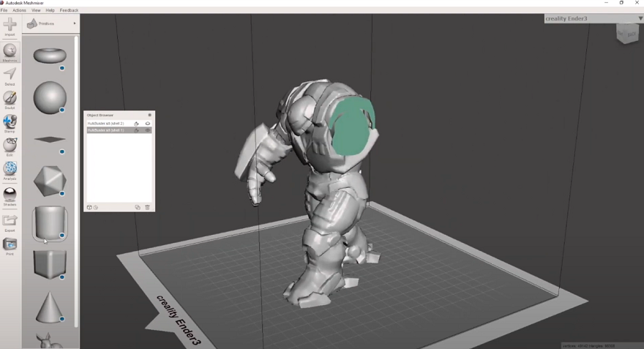Duplicate selected object in Object Browser

point(138,207)
